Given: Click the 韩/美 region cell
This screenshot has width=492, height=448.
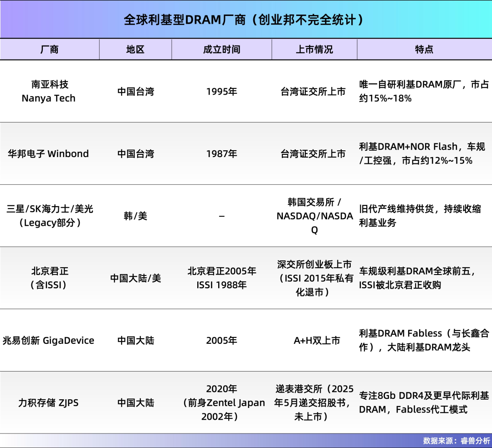Looking at the screenshot, I should [x=136, y=216].
